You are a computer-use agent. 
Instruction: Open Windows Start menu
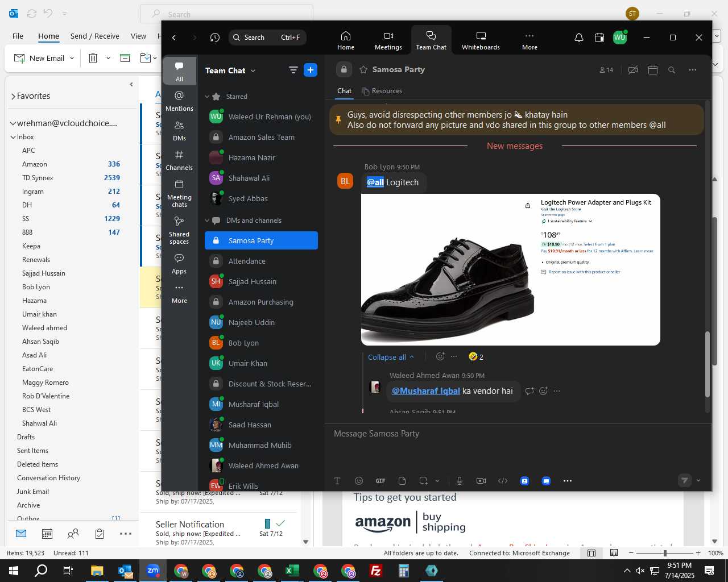[x=13, y=571]
